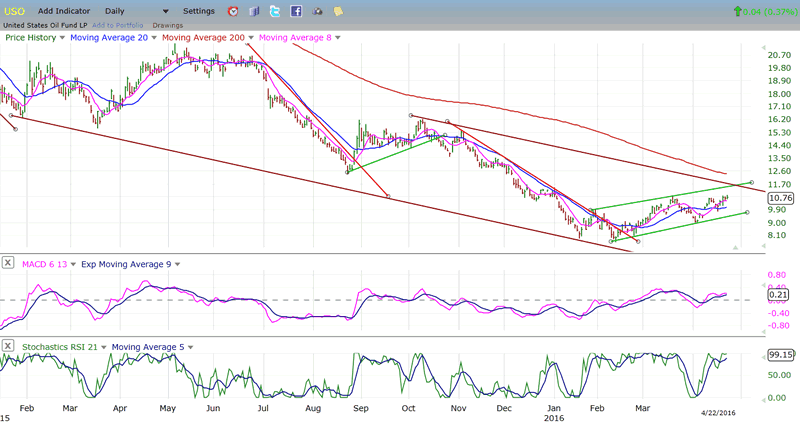Close the MACD indicator panel
The image size is (800, 423).
pos(8,264)
